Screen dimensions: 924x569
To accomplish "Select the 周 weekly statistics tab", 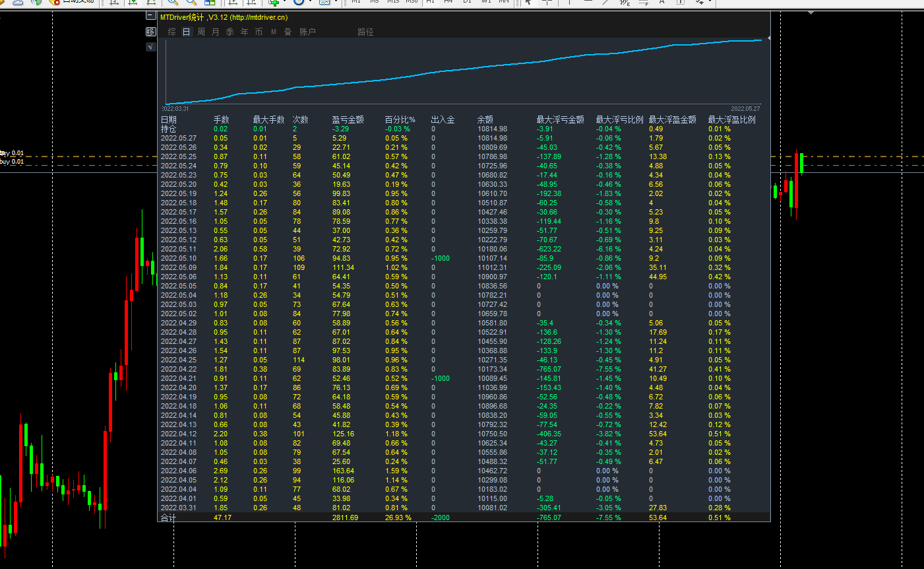I will pyautogui.click(x=201, y=32).
